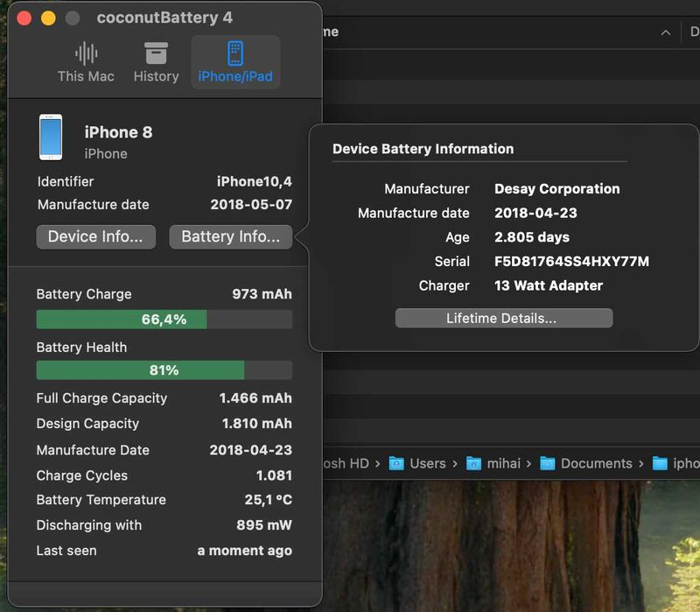Switch to the History tab
The width and height of the screenshot is (700, 612).
(x=156, y=62)
